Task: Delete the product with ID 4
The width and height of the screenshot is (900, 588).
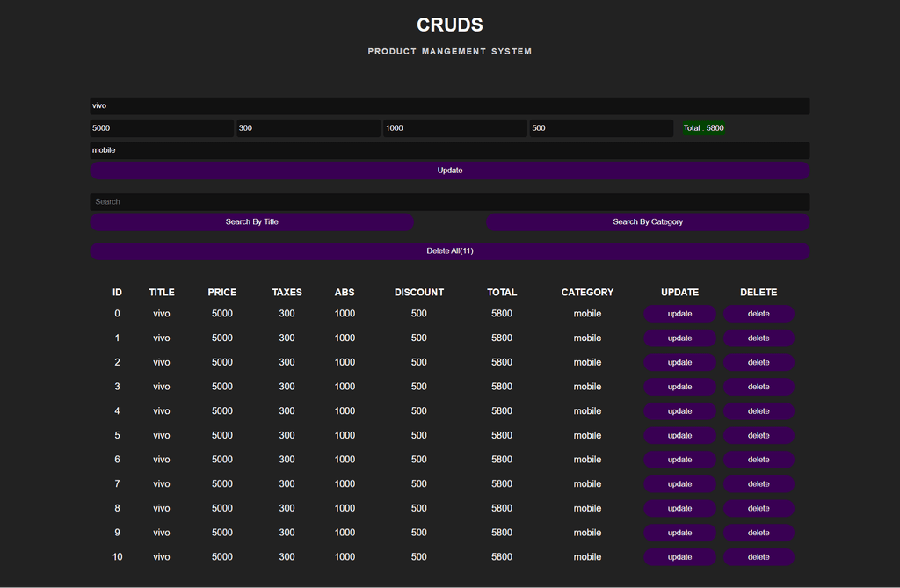Action: [758, 411]
